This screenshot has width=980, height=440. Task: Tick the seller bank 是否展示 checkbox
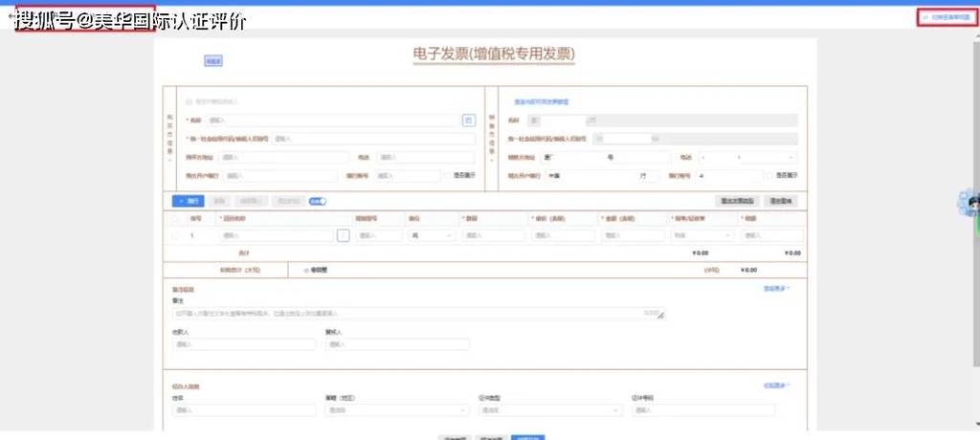[770, 176]
